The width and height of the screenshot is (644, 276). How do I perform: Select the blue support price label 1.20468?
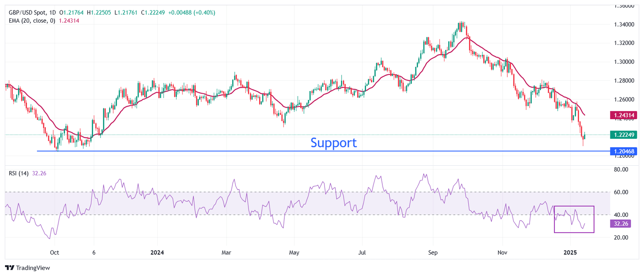(624, 151)
